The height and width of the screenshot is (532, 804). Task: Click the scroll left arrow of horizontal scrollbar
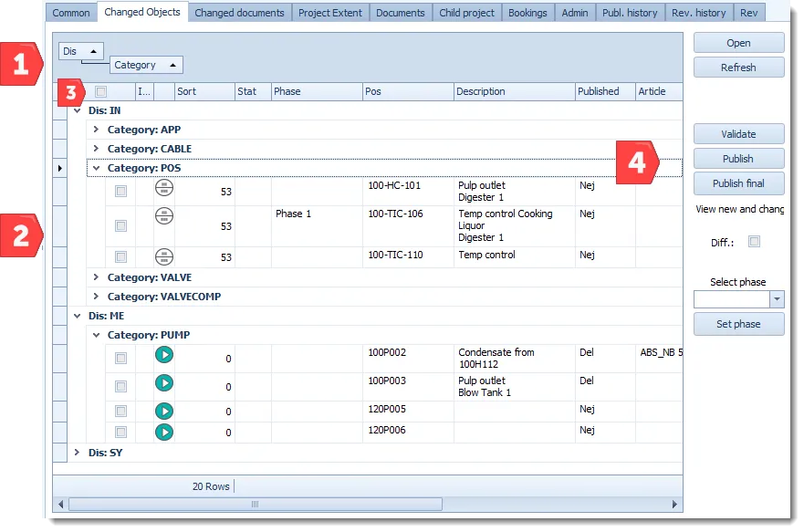(x=60, y=505)
